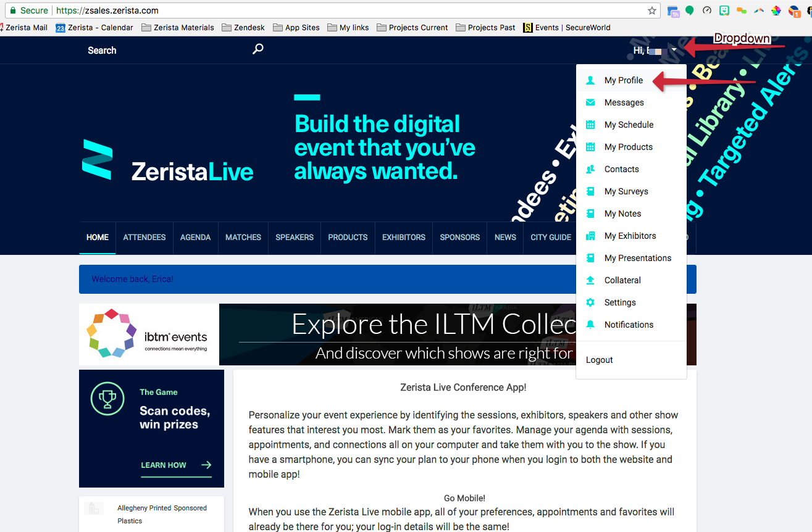Go to the CITY GUIDE tab

click(x=550, y=238)
